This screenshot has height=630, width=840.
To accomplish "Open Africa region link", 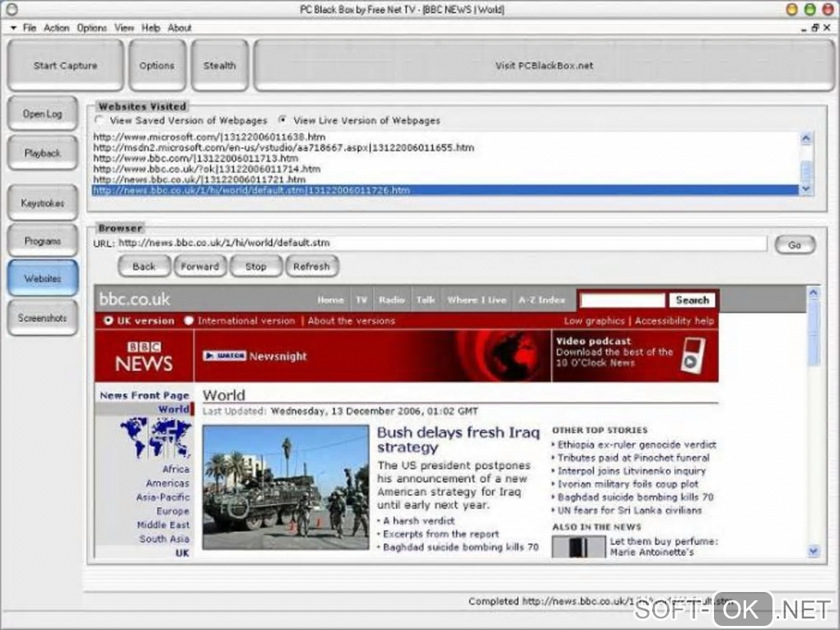I will [176, 469].
